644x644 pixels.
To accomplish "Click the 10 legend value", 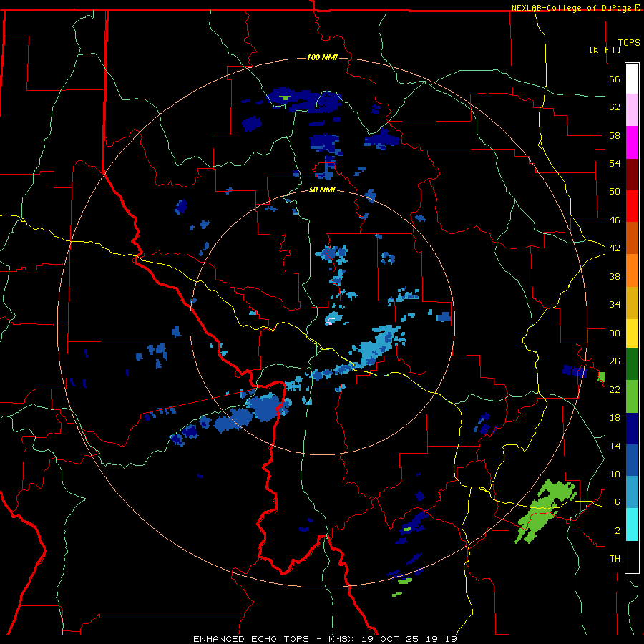I will pos(615,474).
